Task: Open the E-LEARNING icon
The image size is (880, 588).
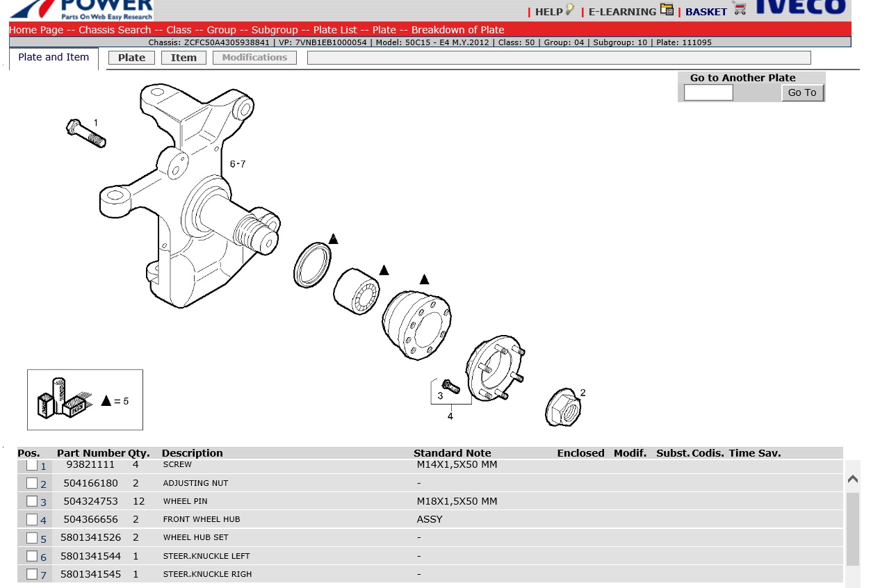Action: pyautogui.click(x=667, y=10)
